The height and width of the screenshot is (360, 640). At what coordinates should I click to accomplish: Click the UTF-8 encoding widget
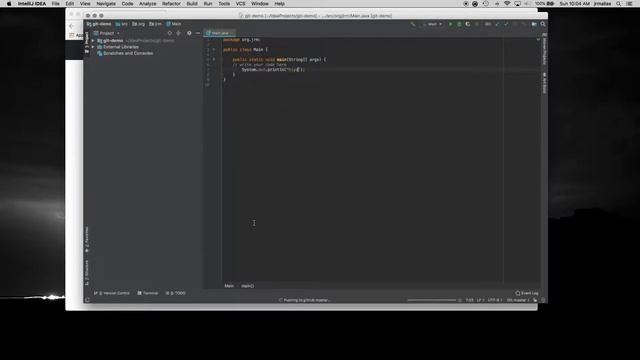tap(494, 300)
